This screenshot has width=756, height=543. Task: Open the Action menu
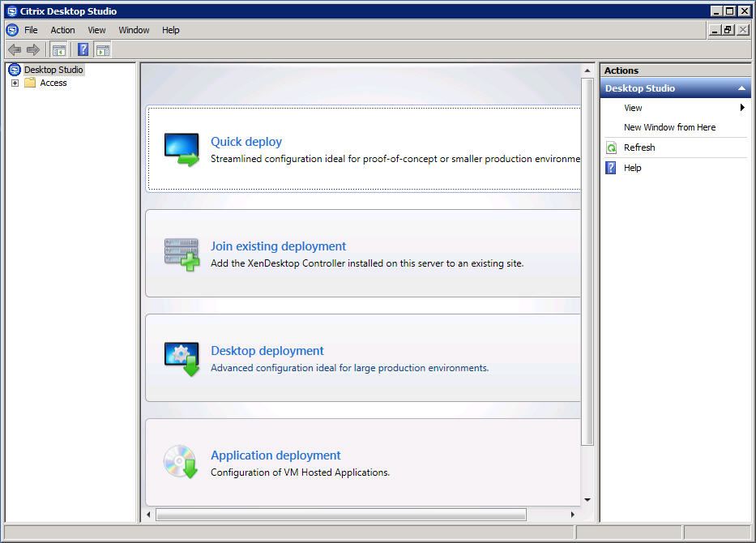point(62,30)
